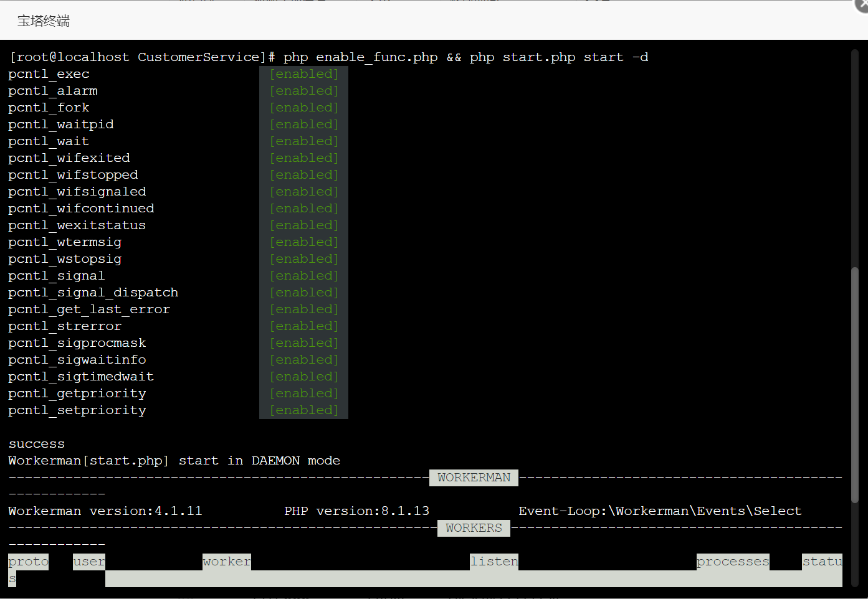This screenshot has height=599, width=868.
Task: Click [enabled] status beside pcntl_alarm
Action: click(x=304, y=91)
